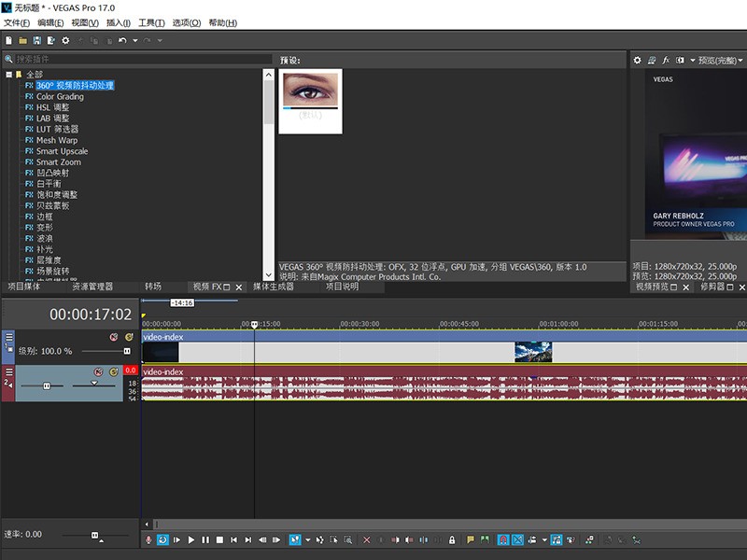Open project properties gear icon
The width and height of the screenshot is (747, 560).
[x=65, y=40]
